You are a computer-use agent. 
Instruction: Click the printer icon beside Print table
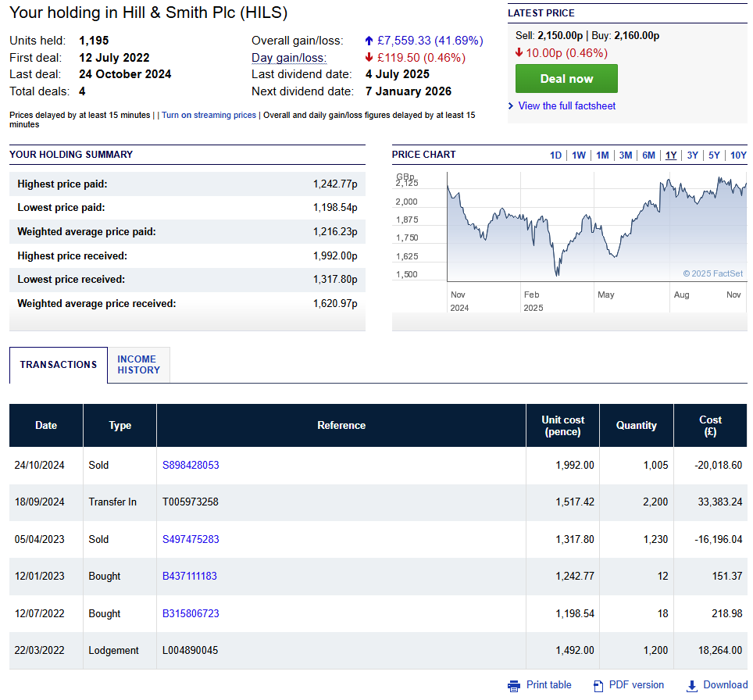click(x=514, y=686)
